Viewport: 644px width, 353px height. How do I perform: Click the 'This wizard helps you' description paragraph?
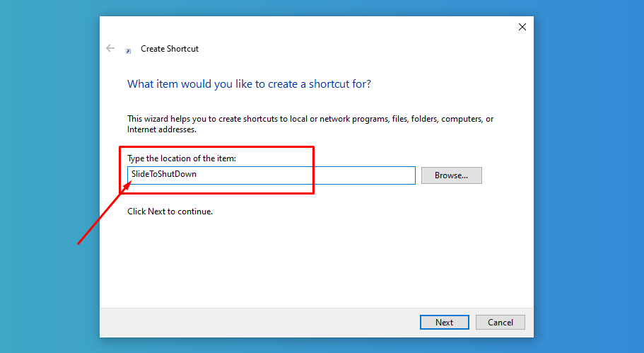pyautogui.click(x=310, y=124)
